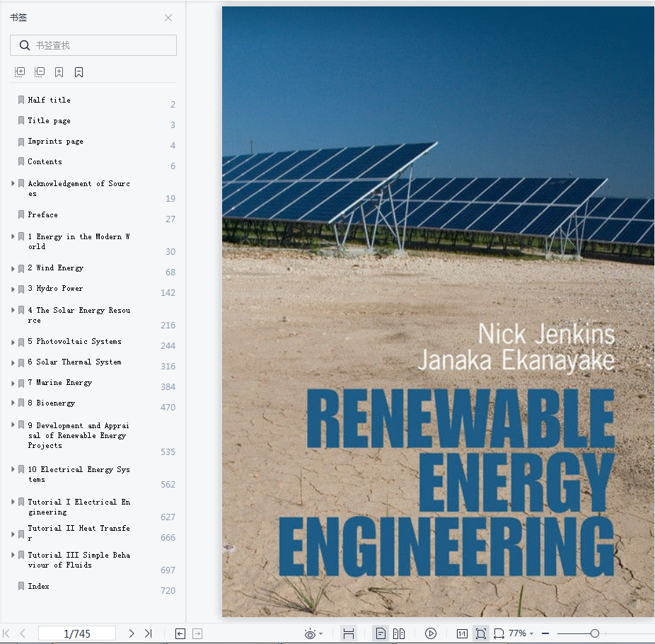
Task: Expand 10 Electrical Energy Systems chapter
Action: (x=13, y=469)
